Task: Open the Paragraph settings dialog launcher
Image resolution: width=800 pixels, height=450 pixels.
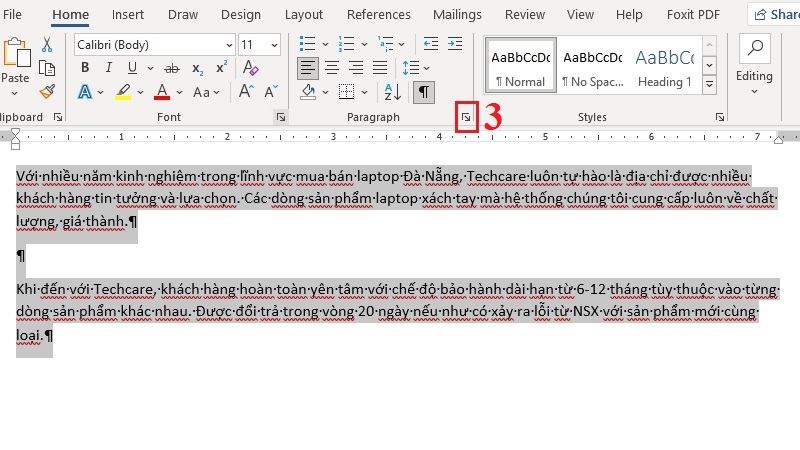Action: click(466, 117)
